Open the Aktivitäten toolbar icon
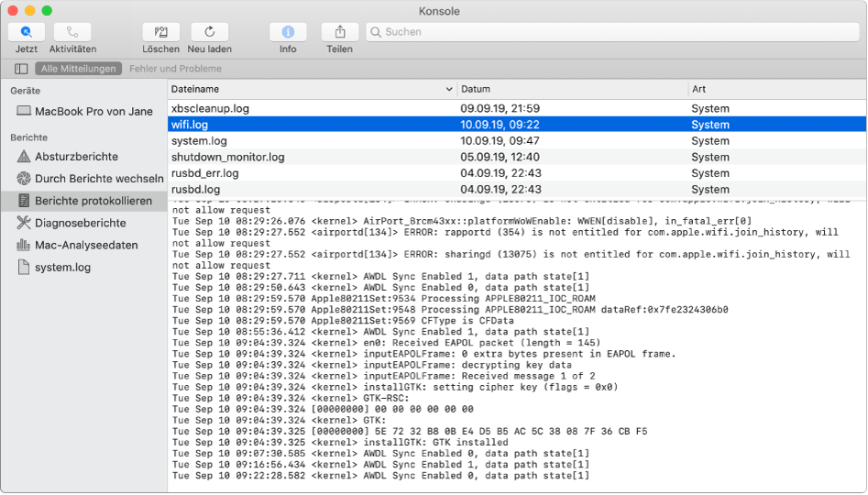The image size is (868, 495). pos(72,32)
